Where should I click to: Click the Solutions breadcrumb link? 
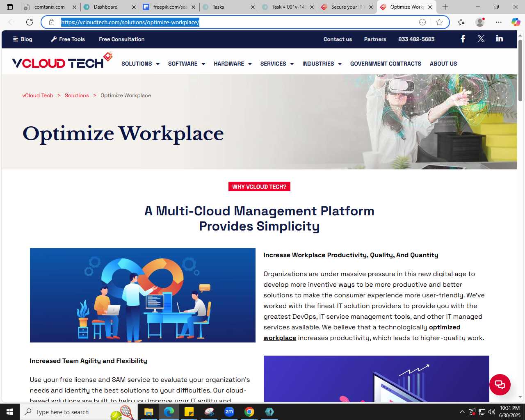point(77,96)
